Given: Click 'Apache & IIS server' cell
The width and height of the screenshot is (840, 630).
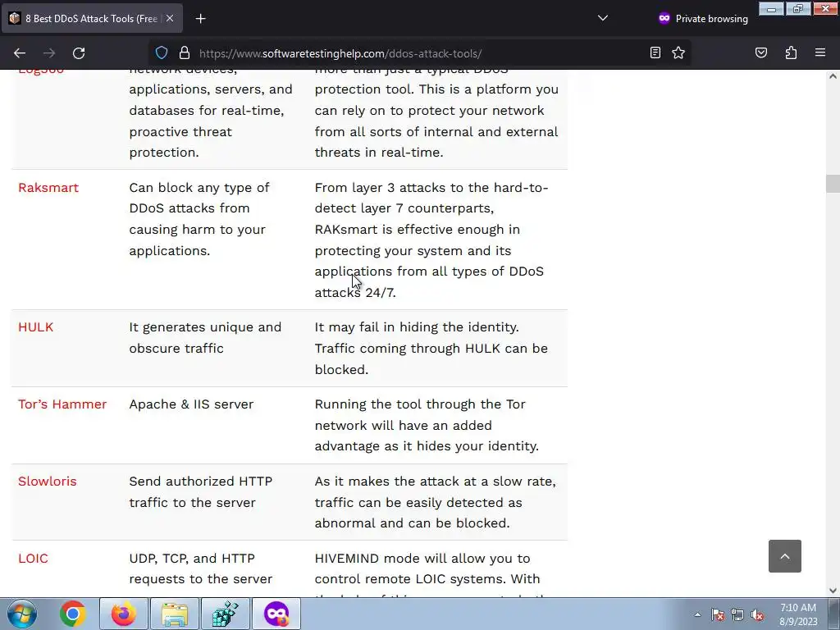Looking at the screenshot, I should pos(191,404).
